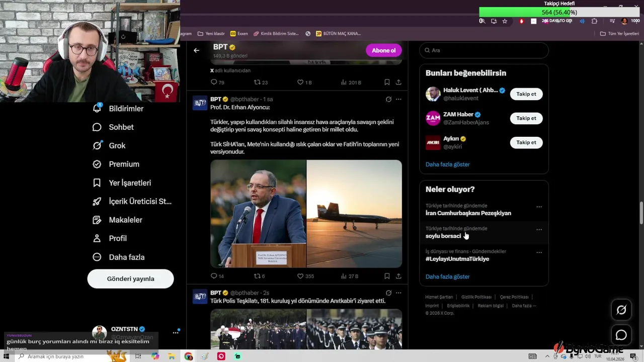Screen dimensions: 644x362
Task: Click the page vertical scrollbar
Action: tap(641, 213)
